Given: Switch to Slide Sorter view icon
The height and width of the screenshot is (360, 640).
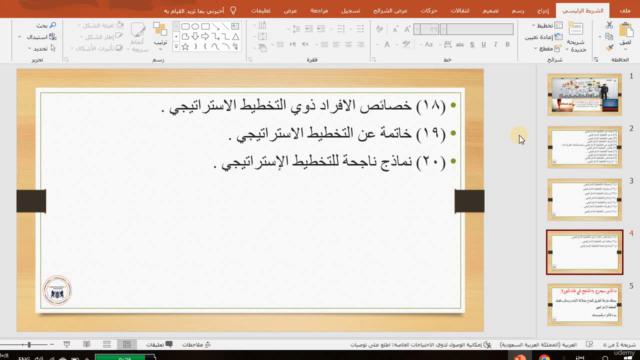Looking at the screenshot, I should [x=107, y=345].
